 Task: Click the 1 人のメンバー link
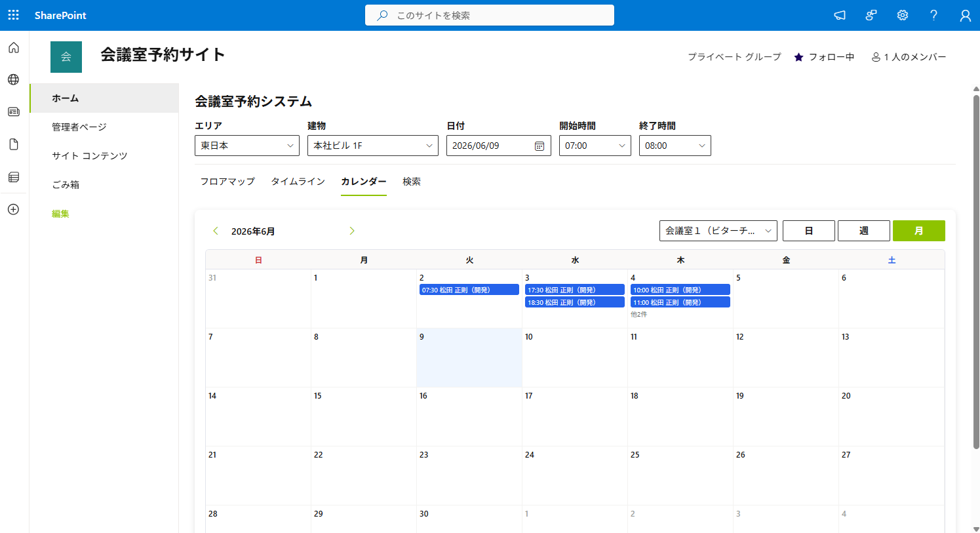(909, 57)
